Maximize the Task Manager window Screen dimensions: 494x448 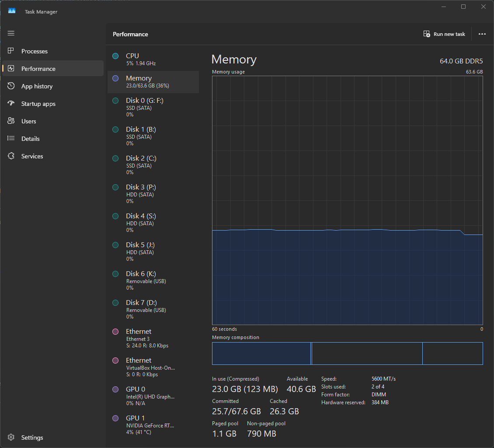[x=463, y=7]
